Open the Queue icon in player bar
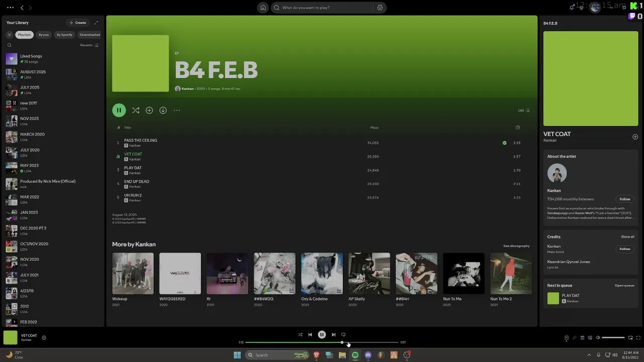This screenshot has height=362, width=644. 583,338
